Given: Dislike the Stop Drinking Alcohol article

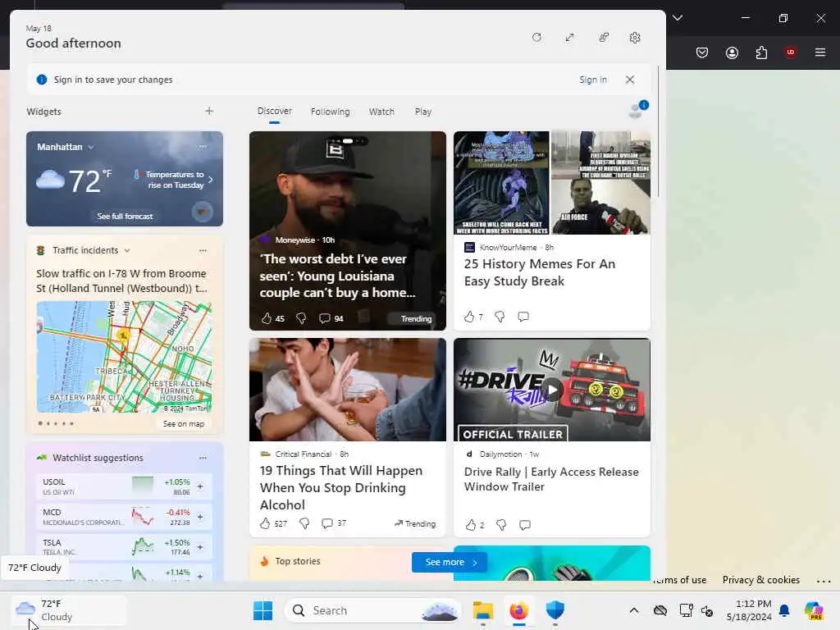Looking at the screenshot, I should [x=304, y=523].
